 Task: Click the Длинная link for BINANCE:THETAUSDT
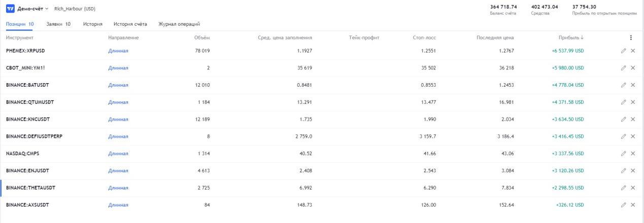coord(118,188)
